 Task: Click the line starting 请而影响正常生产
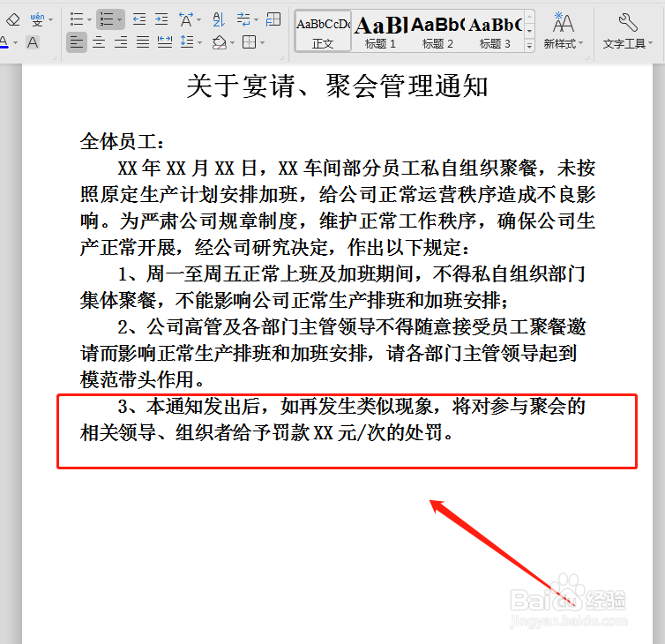[x=329, y=354]
